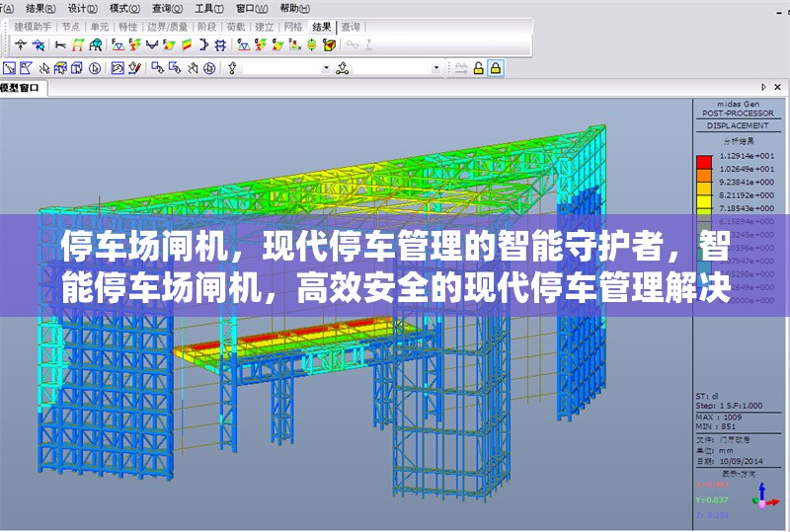Switch to the 荷载 (Load) tab
Screen dimensions: 790x532
pyautogui.click(x=236, y=28)
